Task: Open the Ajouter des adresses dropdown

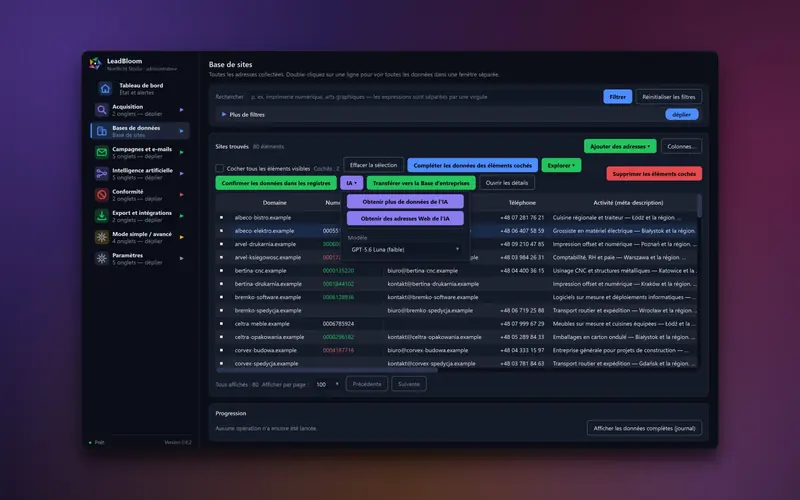Action: click(x=620, y=146)
